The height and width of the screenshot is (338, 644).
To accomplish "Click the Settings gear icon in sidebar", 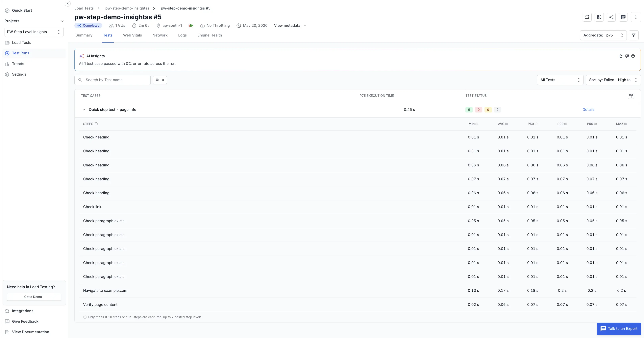I will (x=7, y=74).
